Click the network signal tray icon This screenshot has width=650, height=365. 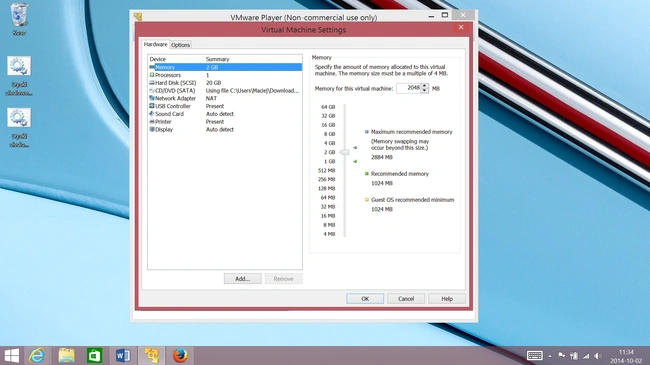click(586, 355)
